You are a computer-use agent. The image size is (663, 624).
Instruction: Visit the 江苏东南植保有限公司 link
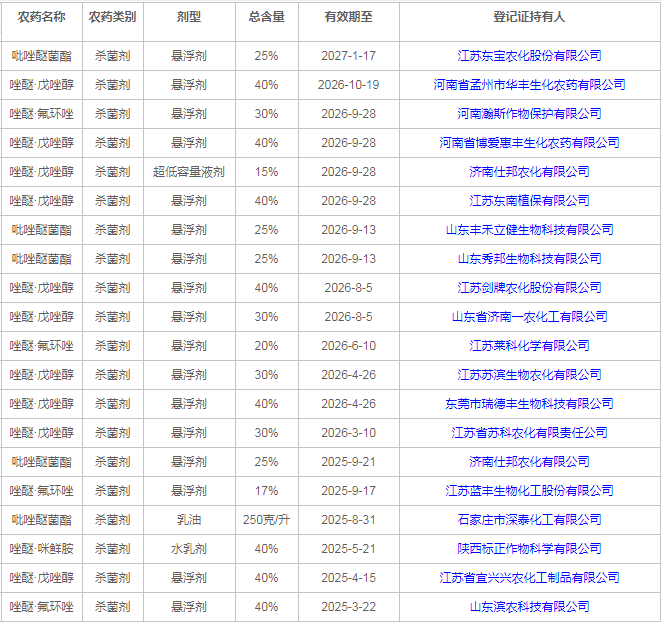tap(529, 201)
